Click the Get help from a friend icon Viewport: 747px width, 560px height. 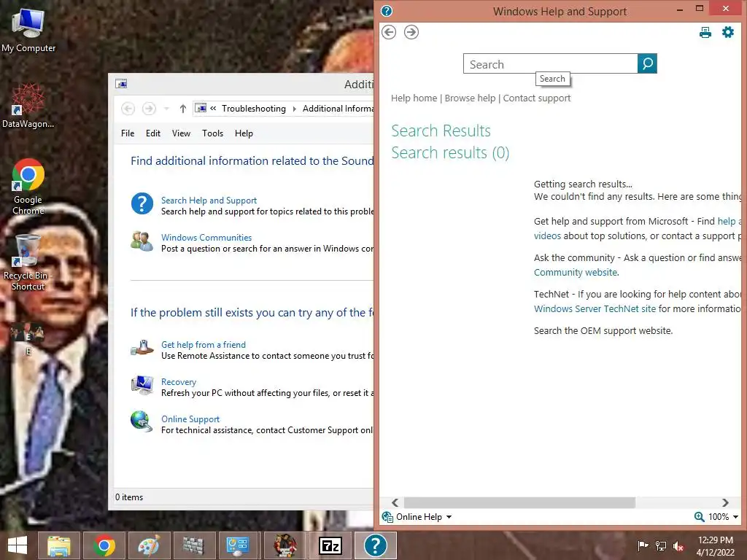click(x=142, y=349)
